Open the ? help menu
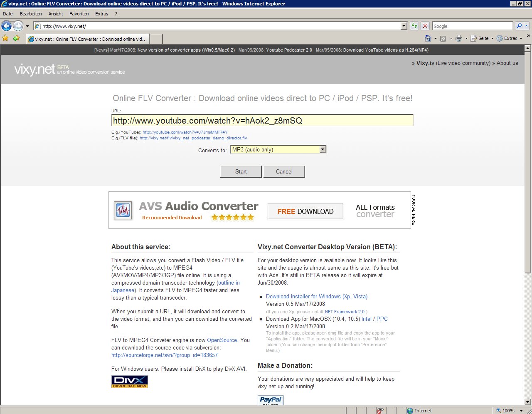532x414 pixels. click(x=116, y=14)
